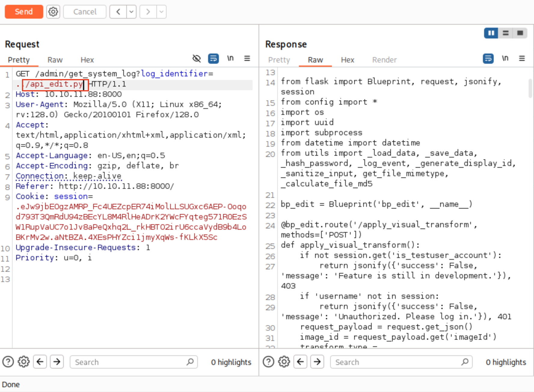Open request settings gear next to Send
Screen dimensions: 534x392
(53, 12)
